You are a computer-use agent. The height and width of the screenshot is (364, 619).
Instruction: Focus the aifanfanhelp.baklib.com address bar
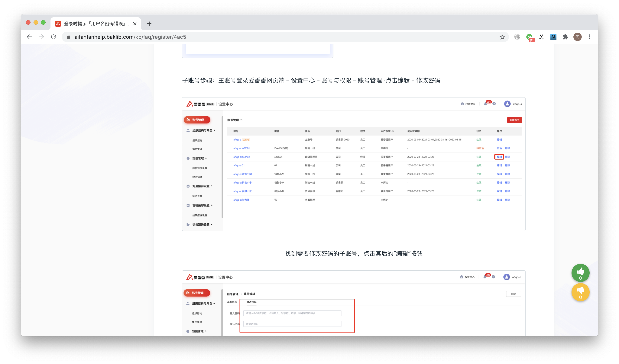point(285,37)
